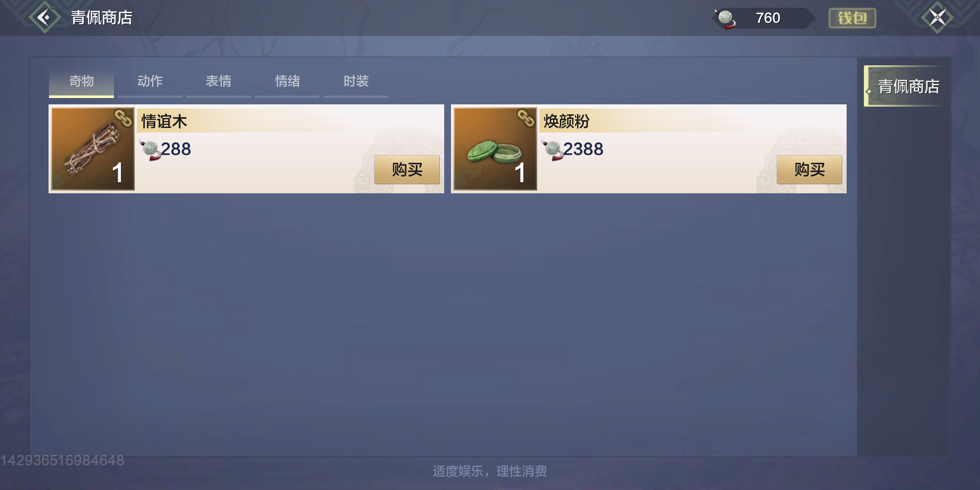
Task: Switch to the 动作 tab
Action: 150,82
